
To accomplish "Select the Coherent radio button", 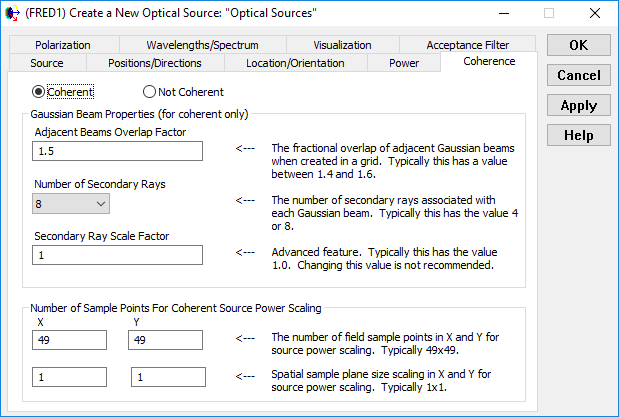I will pyautogui.click(x=40, y=92).
